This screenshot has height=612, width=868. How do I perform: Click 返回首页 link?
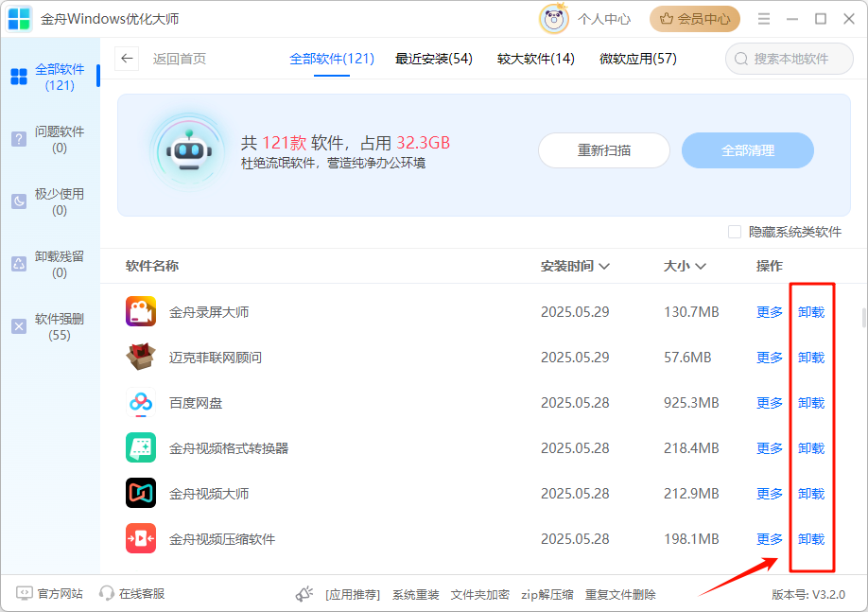click(180, 59)
